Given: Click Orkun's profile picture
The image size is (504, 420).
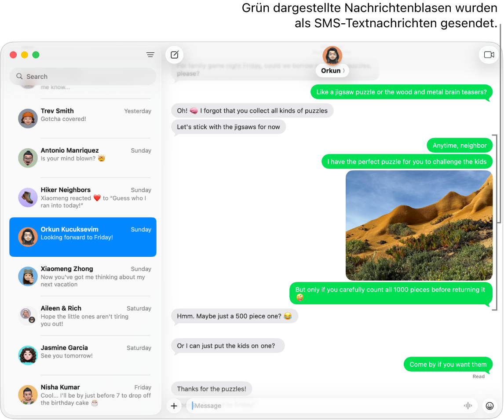Looking at the screenshot, I should [332, 56].
